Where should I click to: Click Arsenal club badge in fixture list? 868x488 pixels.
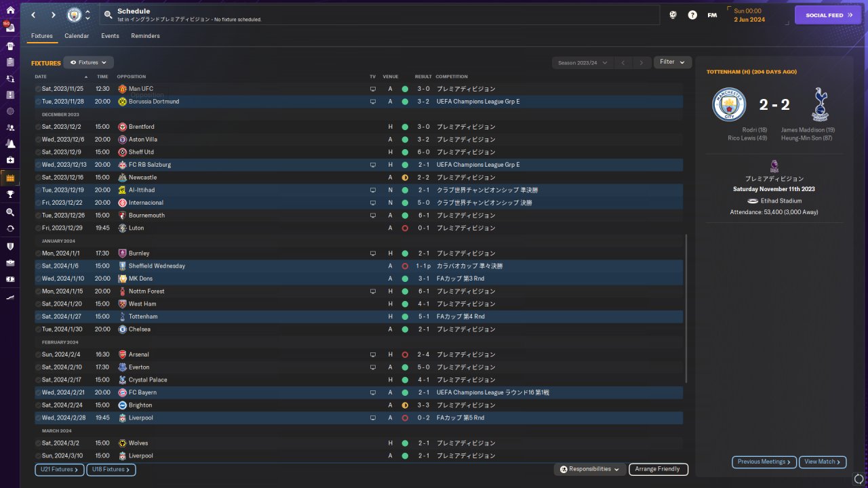coord(123,354)
